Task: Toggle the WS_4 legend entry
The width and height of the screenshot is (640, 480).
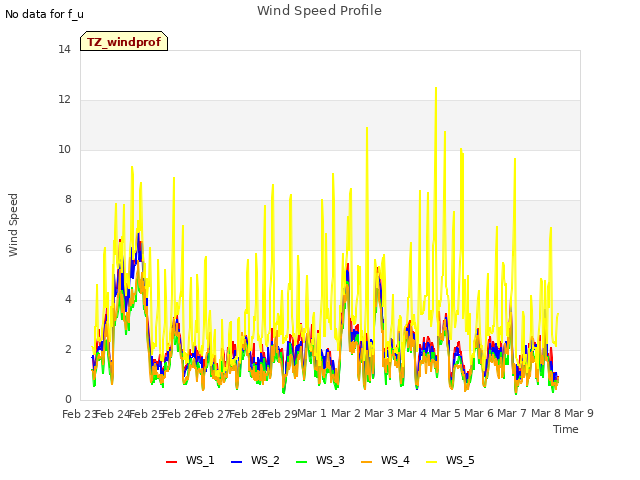Action: 385,460
